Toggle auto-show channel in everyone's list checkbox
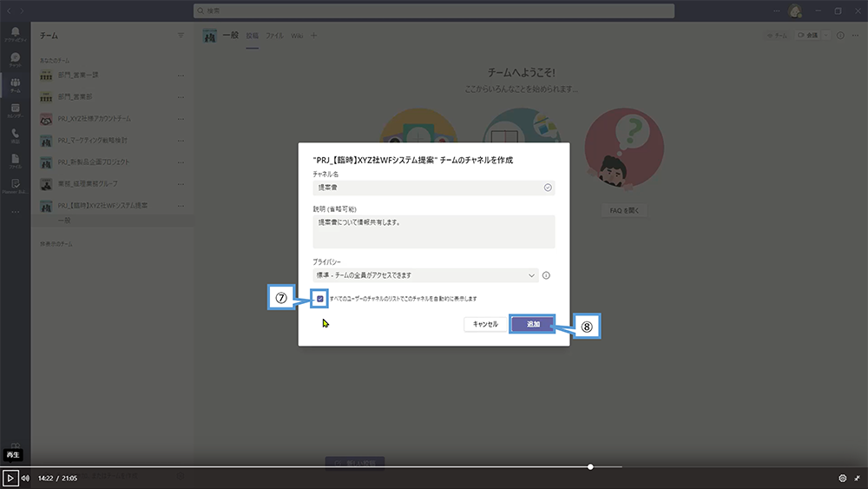 [320, 299]
